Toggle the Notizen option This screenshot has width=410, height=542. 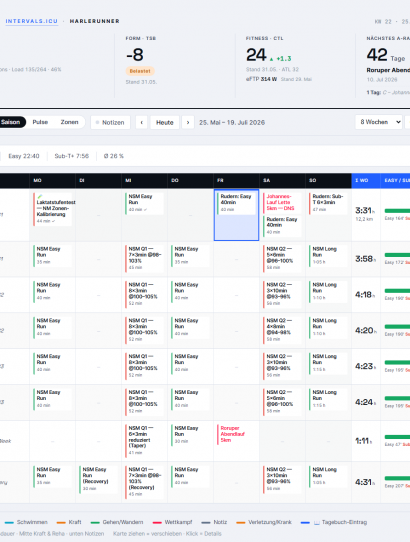tap(110, 122)
